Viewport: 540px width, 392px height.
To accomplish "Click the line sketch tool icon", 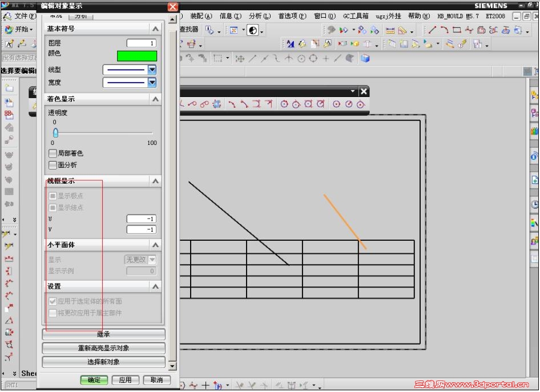I will click(432, 30).
